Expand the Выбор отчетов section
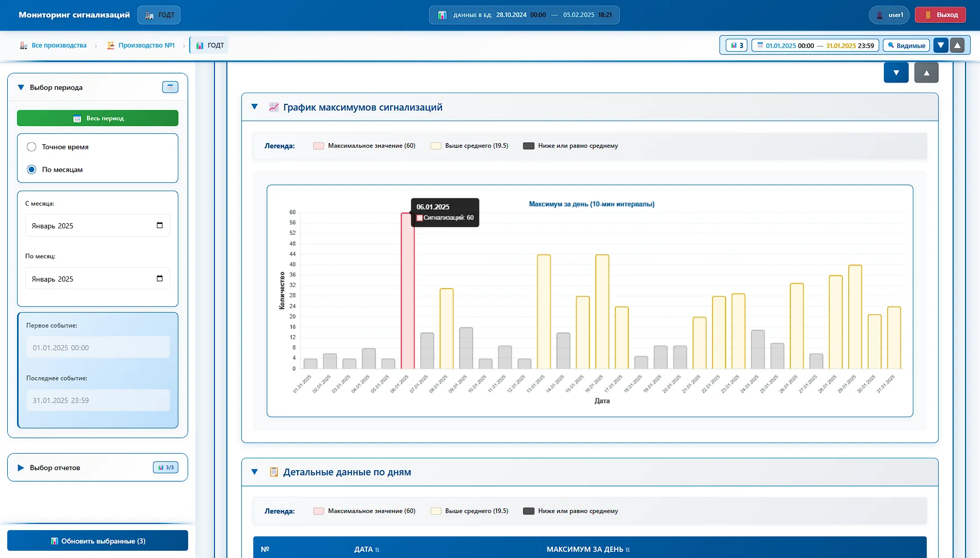Viewport: 980px width, 558px height. click(x=21, y=468)
